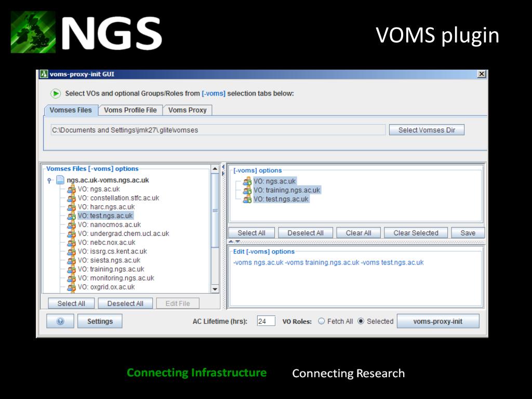
Task: Click the VO: nanocmos.ac.uk user icon
Action: point(71,224)
